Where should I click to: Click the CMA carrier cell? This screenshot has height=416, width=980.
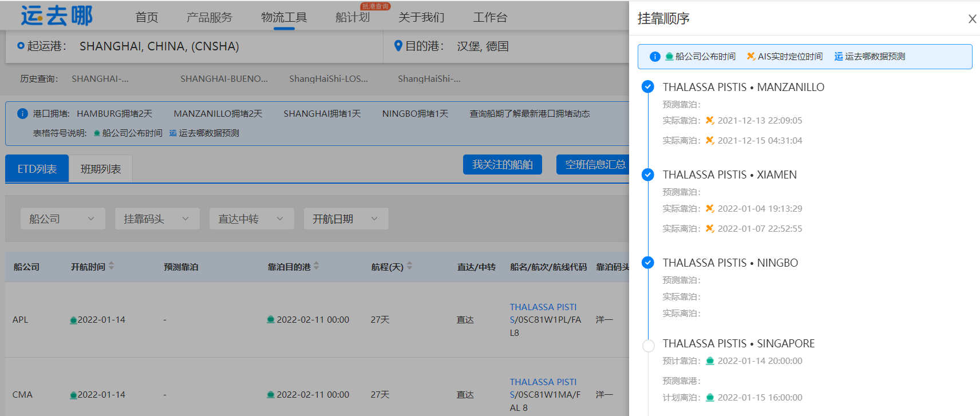(x=22, y=395)
